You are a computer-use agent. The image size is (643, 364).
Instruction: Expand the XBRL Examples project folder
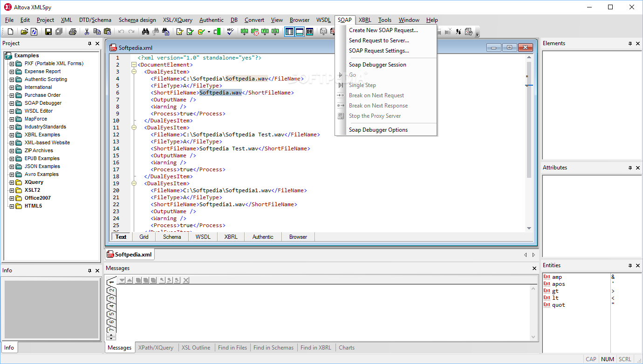tap(12, 135)
